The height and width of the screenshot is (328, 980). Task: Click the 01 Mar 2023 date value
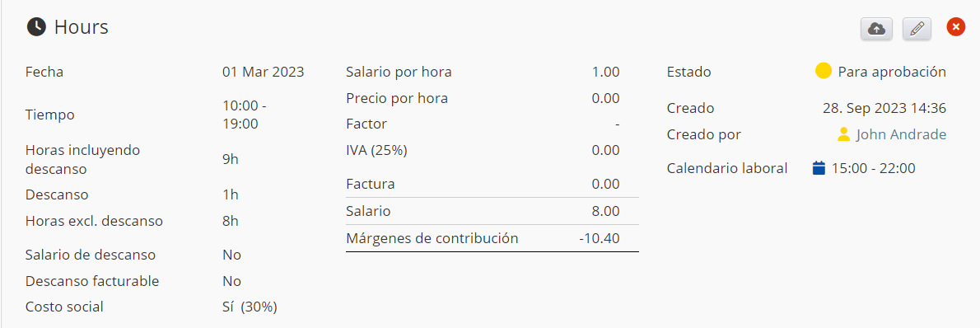click(x=264, y=72)
